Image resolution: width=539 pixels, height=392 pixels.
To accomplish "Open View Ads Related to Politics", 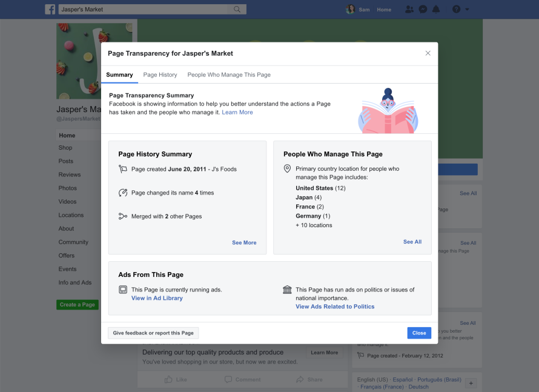I will click(335, 307).
